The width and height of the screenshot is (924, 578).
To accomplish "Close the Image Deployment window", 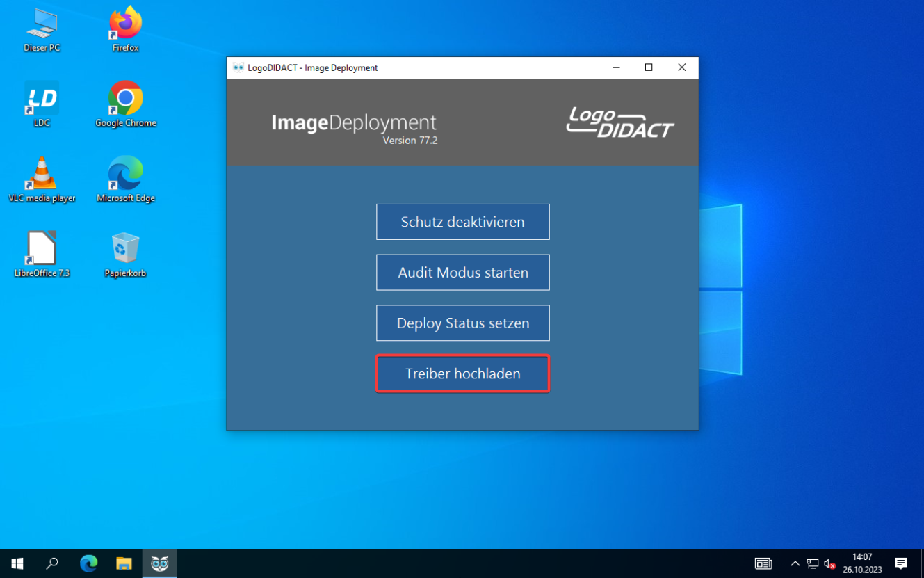I will pos(682,67).
